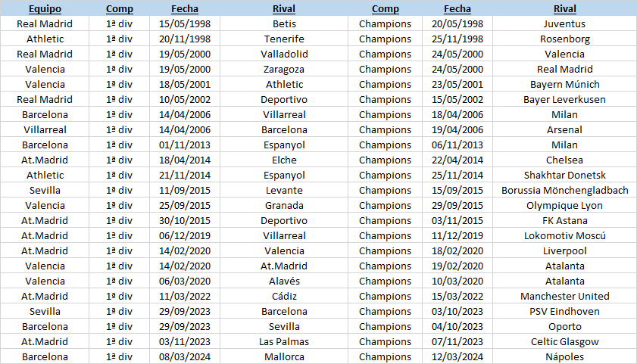Select the Celtic Glasgow cell
The image size is (637, 364).
coord(564,341)
